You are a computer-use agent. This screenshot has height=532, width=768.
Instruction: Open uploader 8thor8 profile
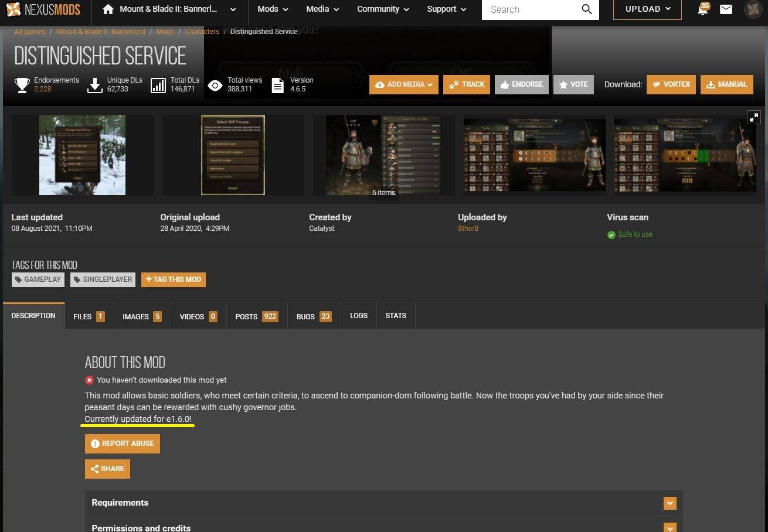(x=468, y=229)
